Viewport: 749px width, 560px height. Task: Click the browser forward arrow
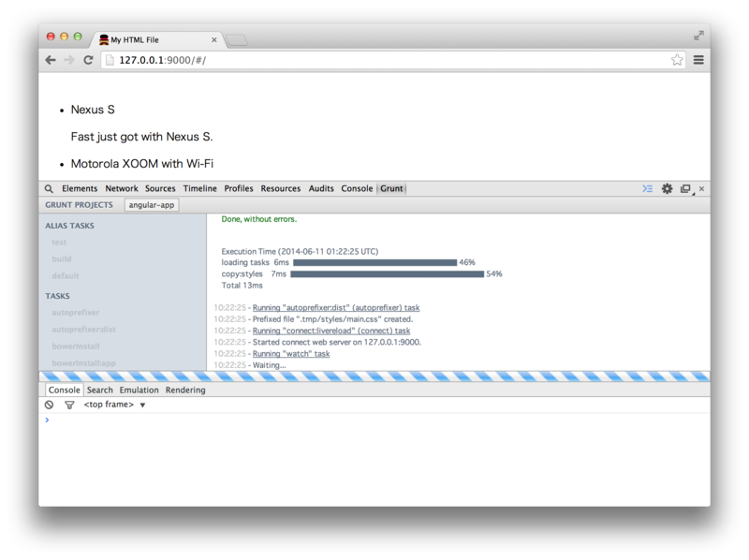(69, 60)
